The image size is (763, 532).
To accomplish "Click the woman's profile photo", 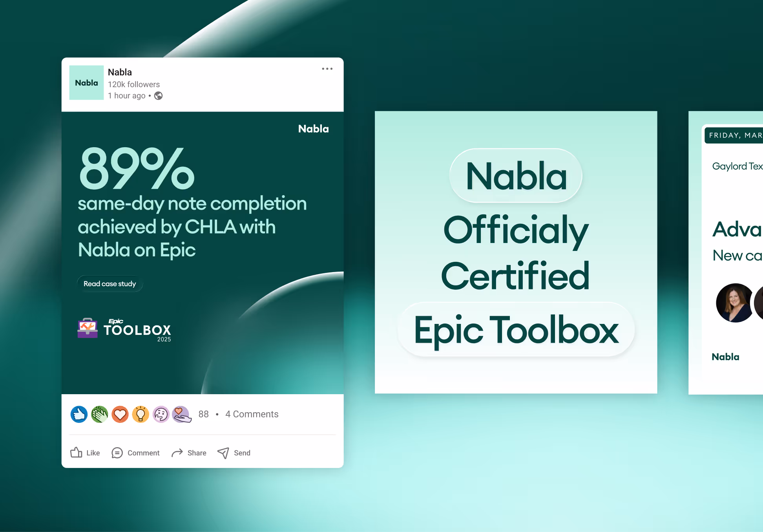I will coord(734,303).
